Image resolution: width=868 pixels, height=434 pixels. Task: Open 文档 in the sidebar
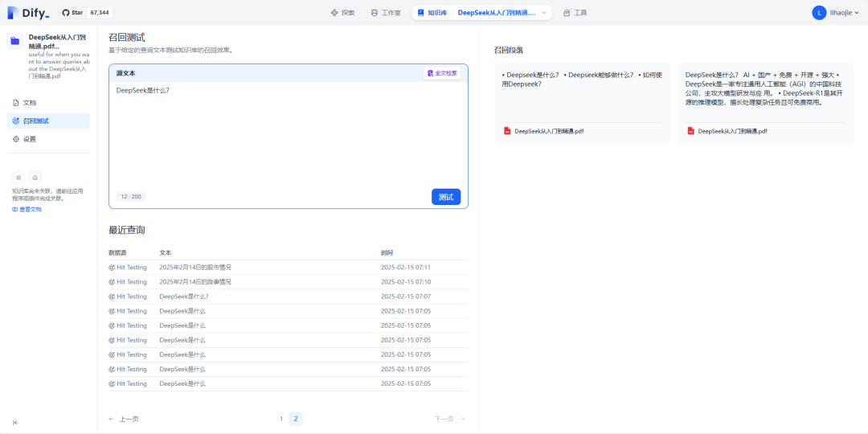pos(49,103)
